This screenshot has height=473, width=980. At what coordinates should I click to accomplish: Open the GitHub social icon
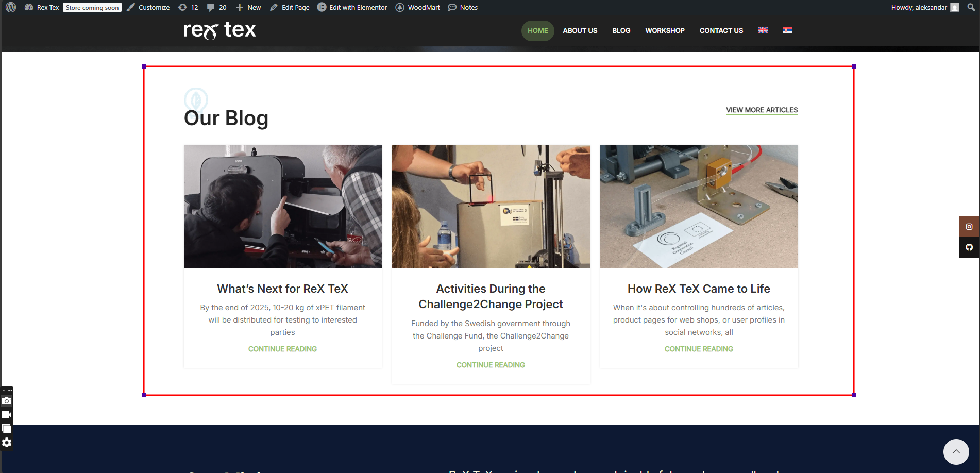point(969,247)
